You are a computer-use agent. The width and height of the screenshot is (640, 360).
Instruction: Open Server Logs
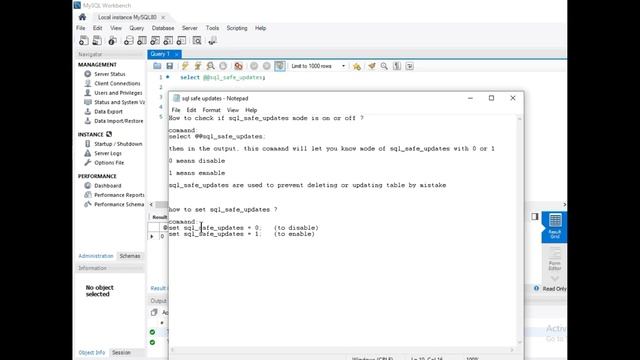click(108, 153)
